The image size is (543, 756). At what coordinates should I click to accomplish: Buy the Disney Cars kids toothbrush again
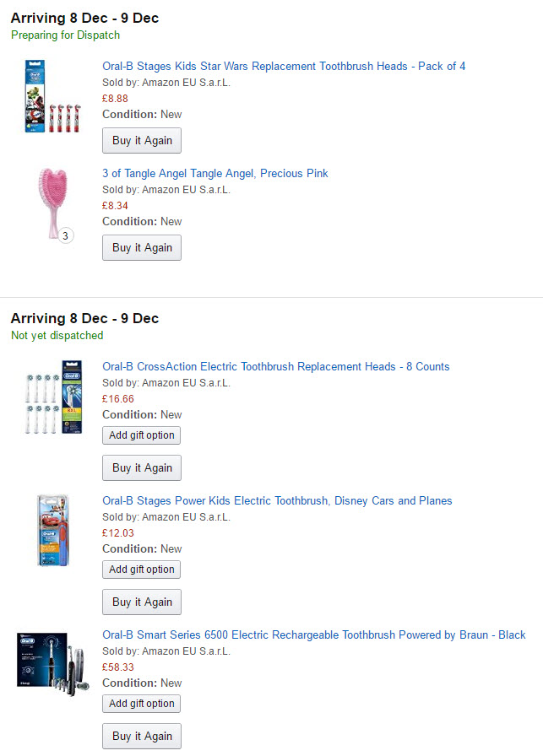coord(142,602)
